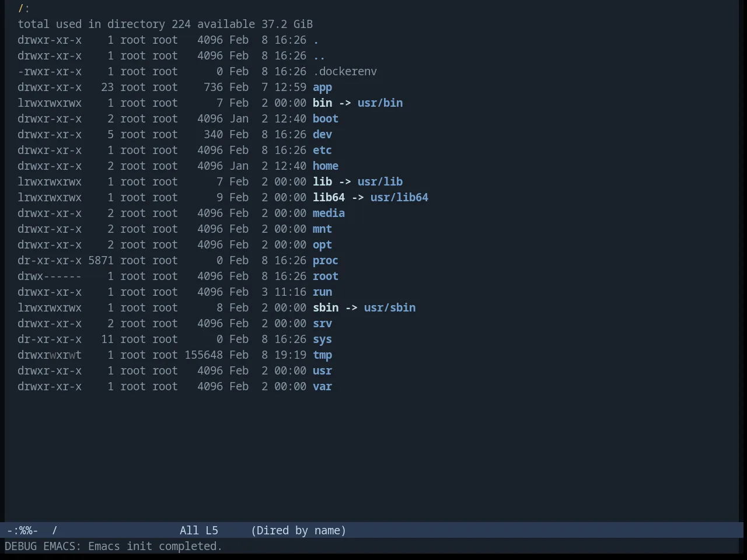
Task: Open the tmp directory
Action: click(322, 355)
